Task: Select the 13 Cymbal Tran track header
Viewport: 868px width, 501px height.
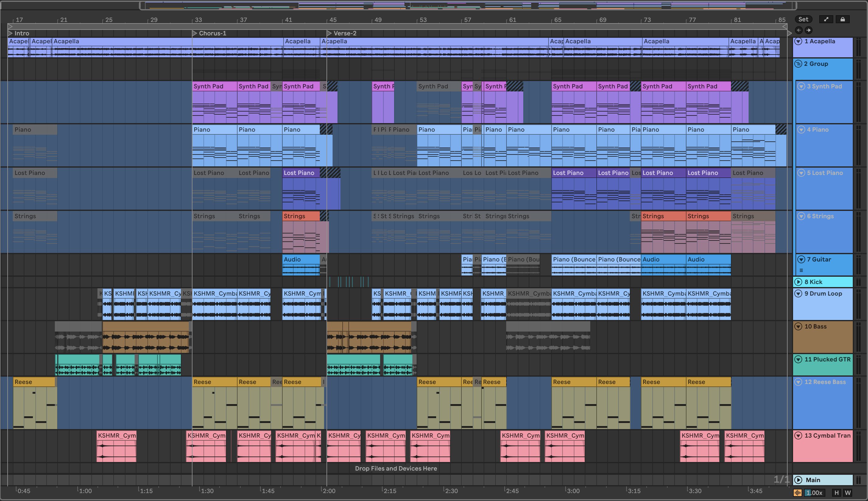Action: pos(827,435)
